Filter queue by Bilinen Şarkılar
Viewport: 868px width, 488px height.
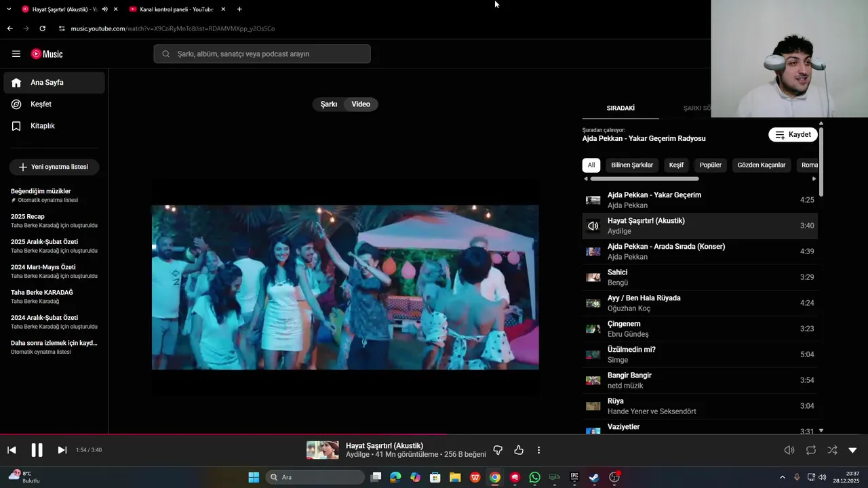point(632,165)
